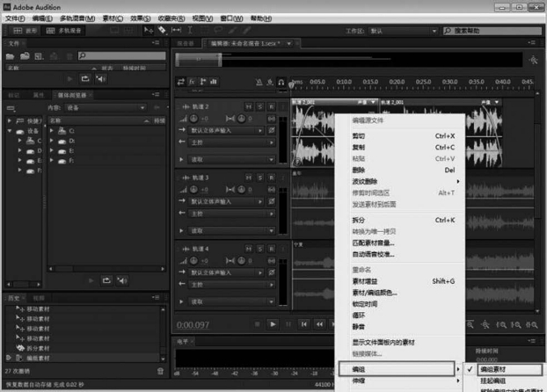This screenshot has height=392, width=547.
Task: Mute track 轨道 2 with its M button
Action: point(249,105)
